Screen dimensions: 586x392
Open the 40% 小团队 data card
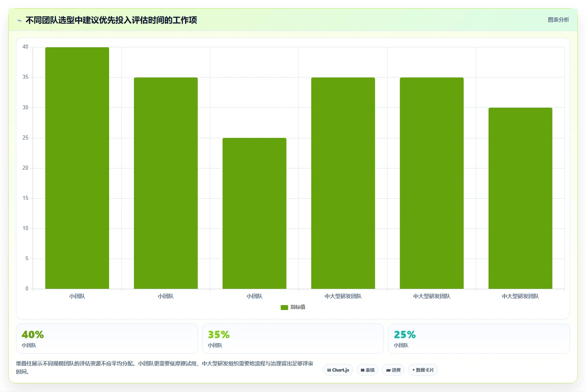(107, 339)
